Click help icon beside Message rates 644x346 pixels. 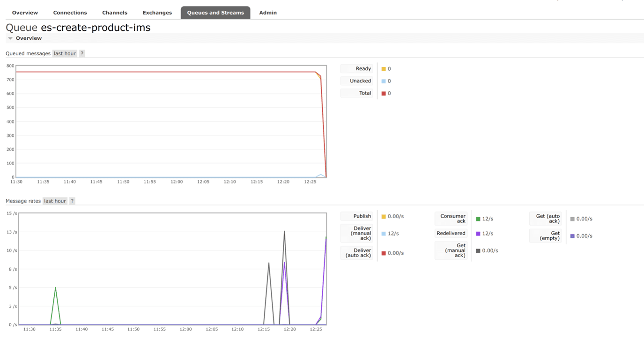pyautogui.click(x=72, y=201)
